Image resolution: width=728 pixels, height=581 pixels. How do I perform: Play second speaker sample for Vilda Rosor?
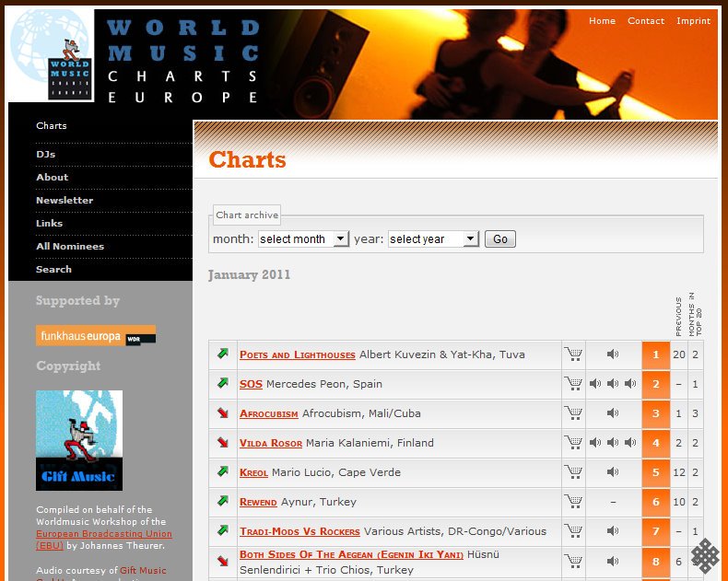[613, 442]
